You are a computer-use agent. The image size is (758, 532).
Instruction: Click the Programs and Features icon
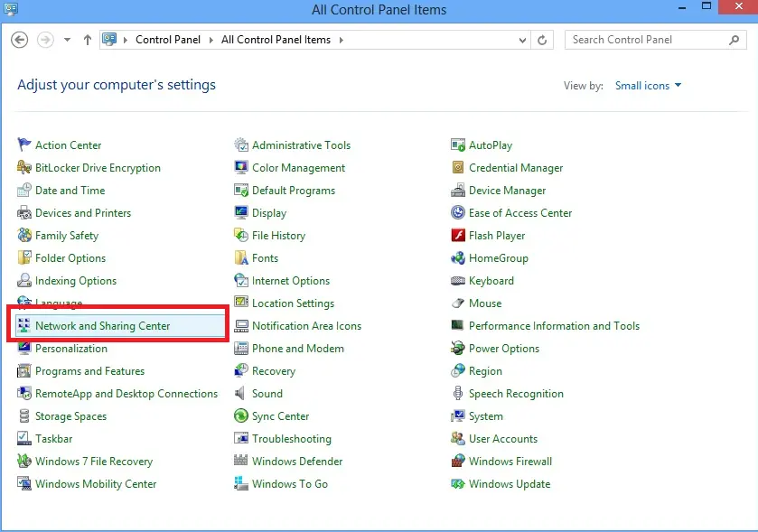[24, 370]
